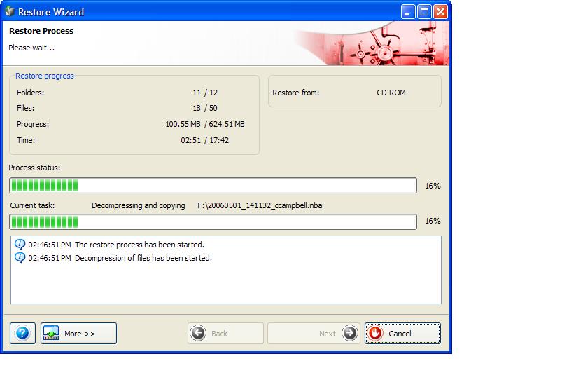Select log entry 'The restore process has been started'

[139, 245]
